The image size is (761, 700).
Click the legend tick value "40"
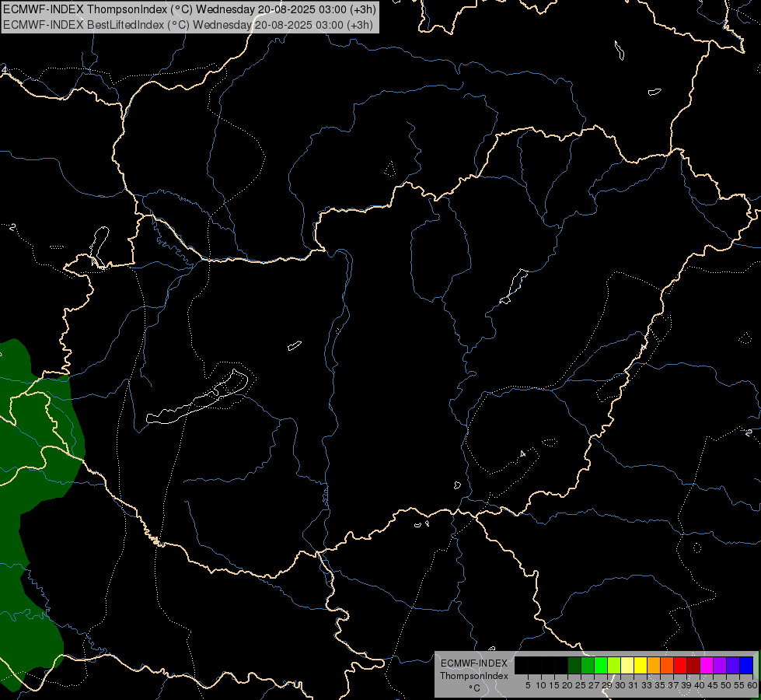[700, 685]
